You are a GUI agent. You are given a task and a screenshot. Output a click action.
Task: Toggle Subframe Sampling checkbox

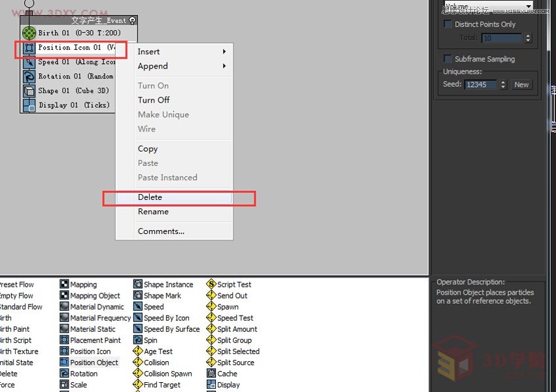pos(448,59)
